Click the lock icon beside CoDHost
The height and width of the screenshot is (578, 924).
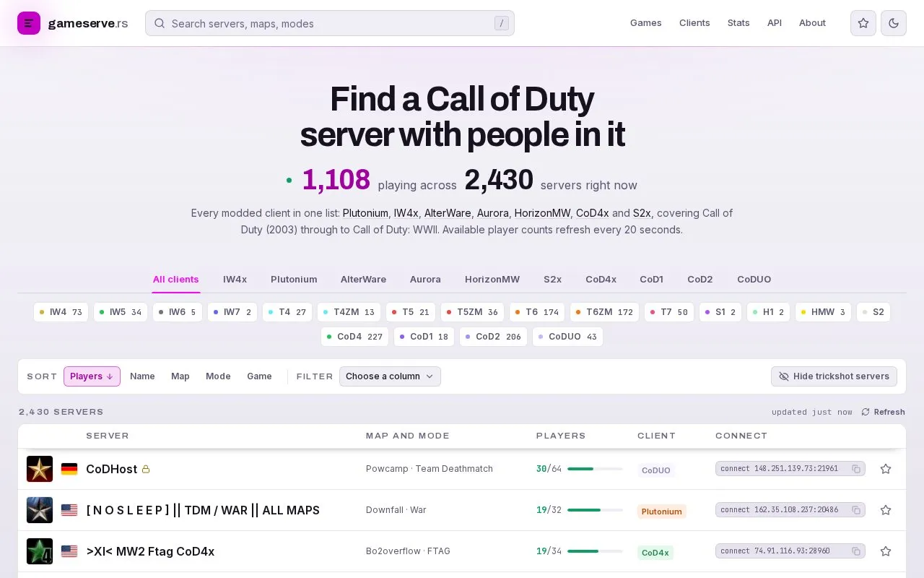146,469
